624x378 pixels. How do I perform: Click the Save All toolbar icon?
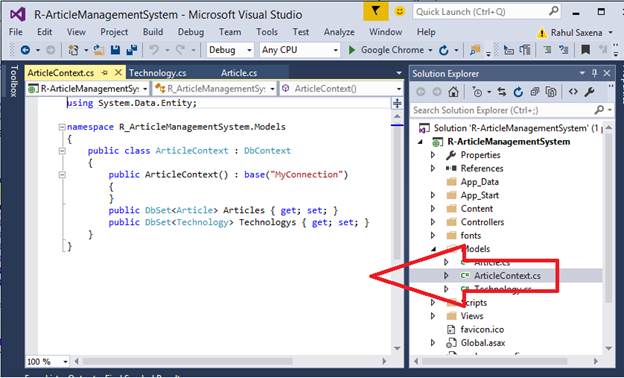[131, 50]
